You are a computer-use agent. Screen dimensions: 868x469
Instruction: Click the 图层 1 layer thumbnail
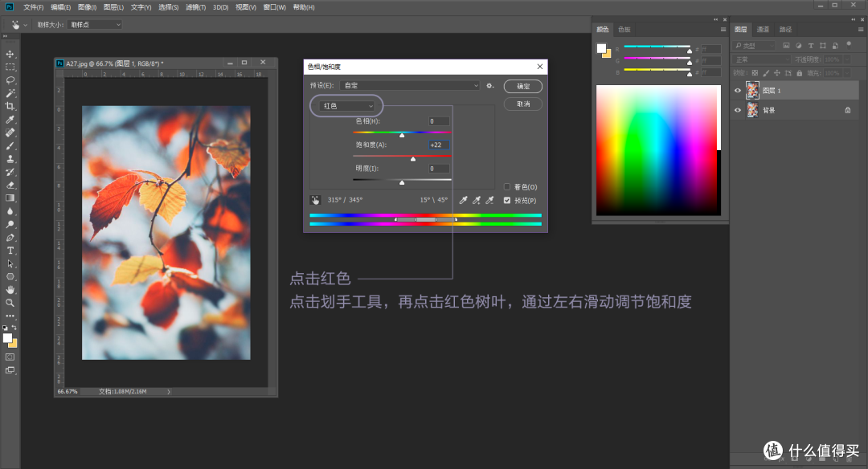pyautogui.click(x=752, y=90)
